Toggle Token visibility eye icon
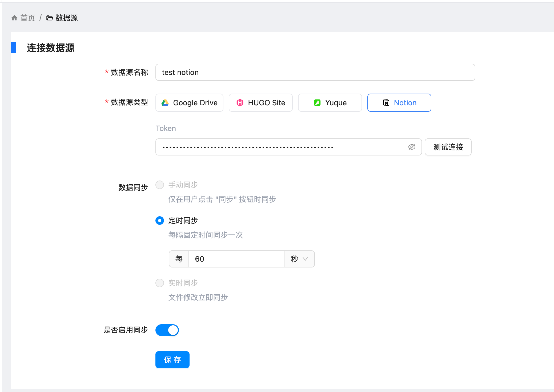The height and width of the screenshot is (392, 554). pos(412,147)
